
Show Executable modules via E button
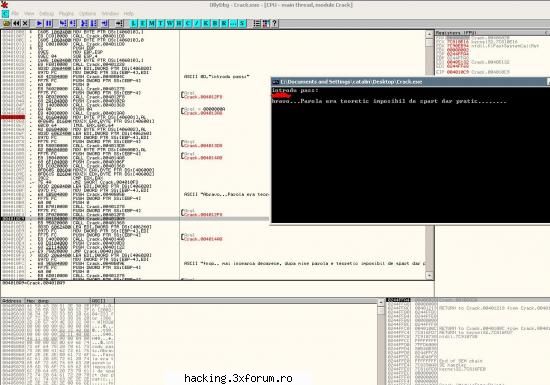click(143, 23)
